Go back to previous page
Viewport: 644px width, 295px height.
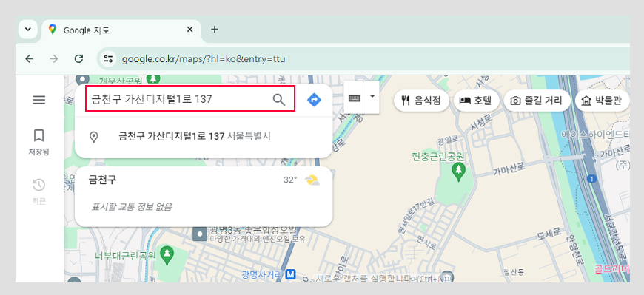pyautogui.click(x=29, y=59)
